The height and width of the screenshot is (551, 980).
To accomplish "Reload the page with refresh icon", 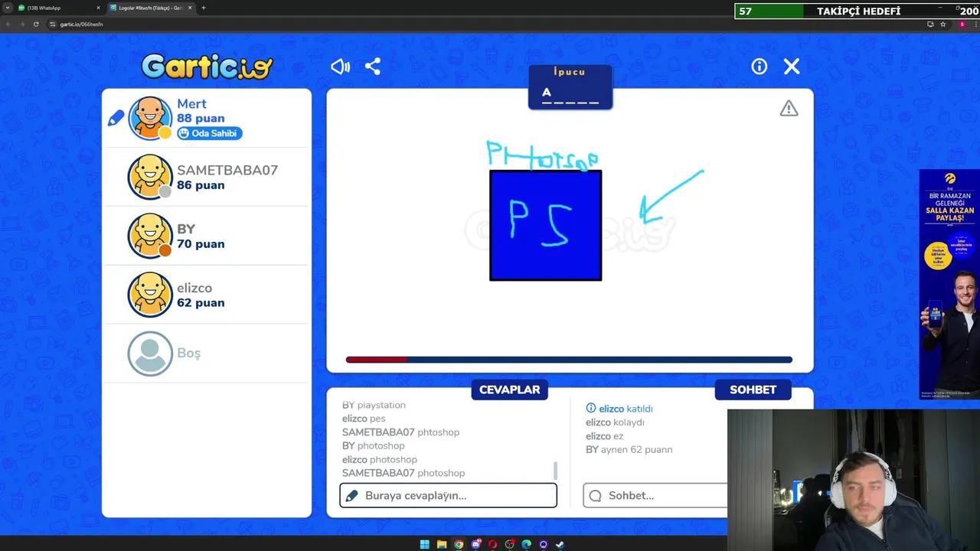I will coord(35,24).
